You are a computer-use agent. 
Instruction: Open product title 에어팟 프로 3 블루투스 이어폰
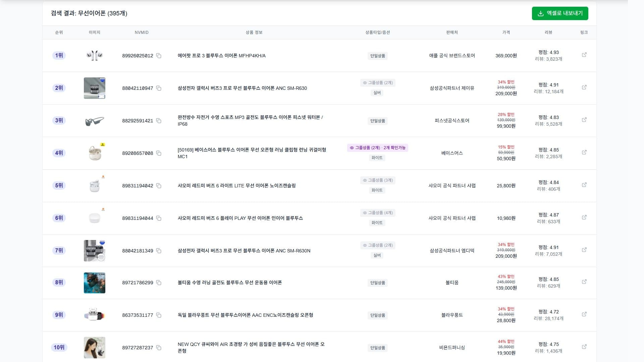coord(221,56)
